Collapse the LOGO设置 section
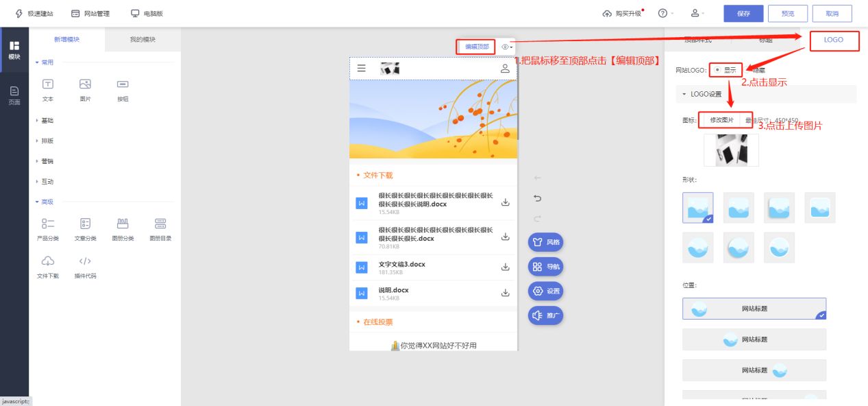Screen dimensions: 868x406 pyautogui.click(x=766, y=94)
